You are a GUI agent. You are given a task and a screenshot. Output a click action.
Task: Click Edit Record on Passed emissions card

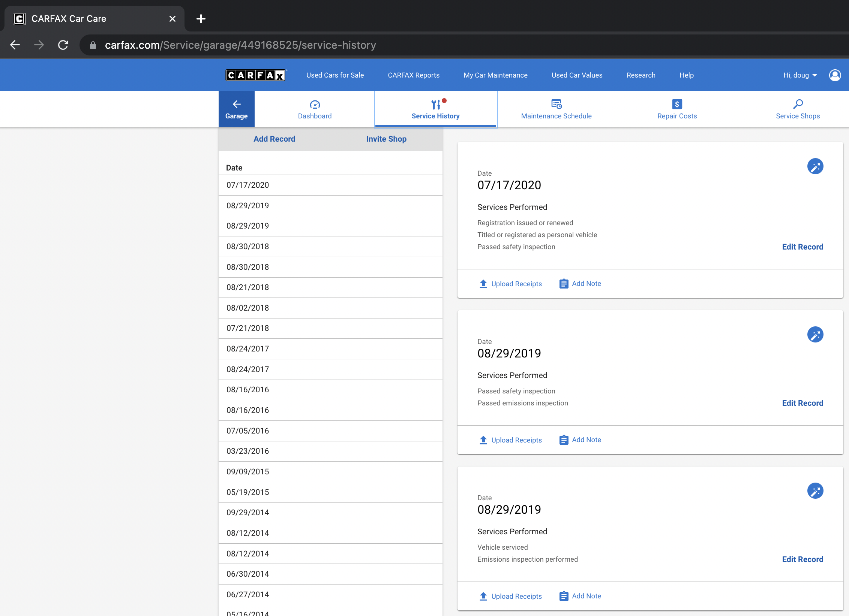point(802,403)
